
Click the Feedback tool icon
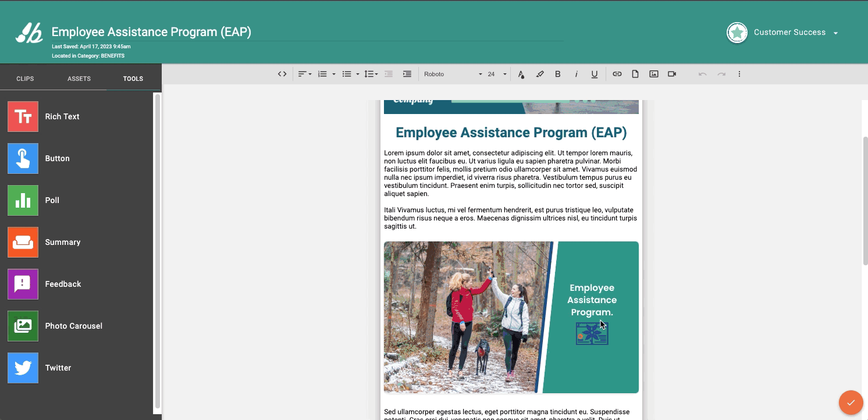point(23,284)
